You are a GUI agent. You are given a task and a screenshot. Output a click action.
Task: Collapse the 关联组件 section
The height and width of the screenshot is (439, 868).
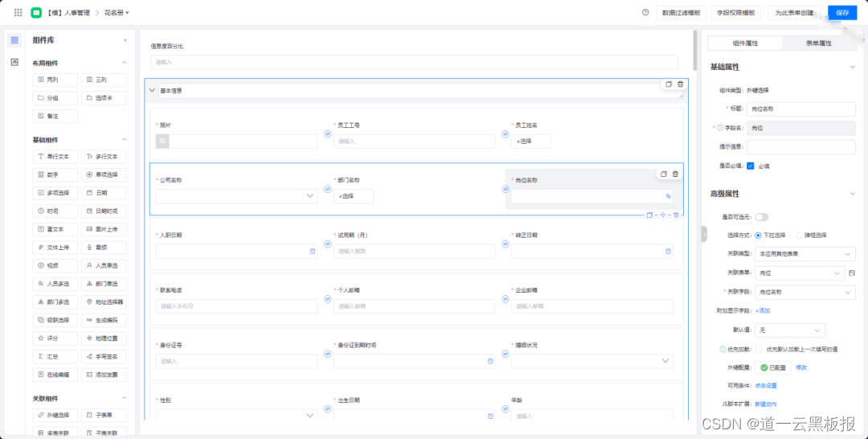(x=125, y=399)
